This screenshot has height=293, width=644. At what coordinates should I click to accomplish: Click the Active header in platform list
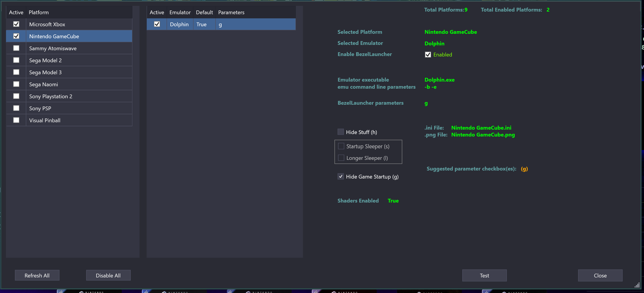click(x=16, y=12)
